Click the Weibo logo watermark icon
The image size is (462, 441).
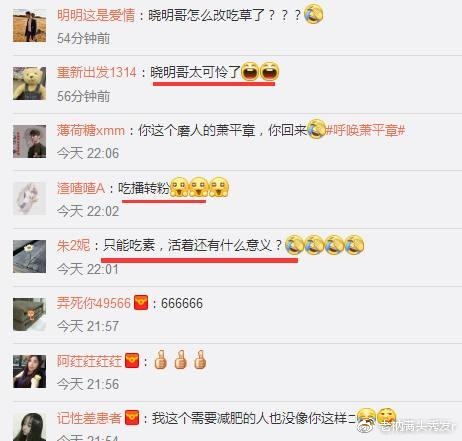[365, 426]
